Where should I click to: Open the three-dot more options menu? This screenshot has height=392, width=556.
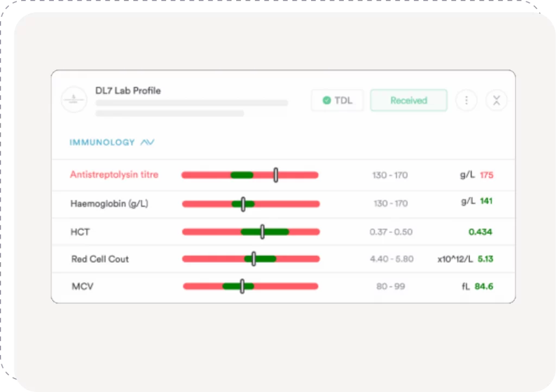coord(466,100)
